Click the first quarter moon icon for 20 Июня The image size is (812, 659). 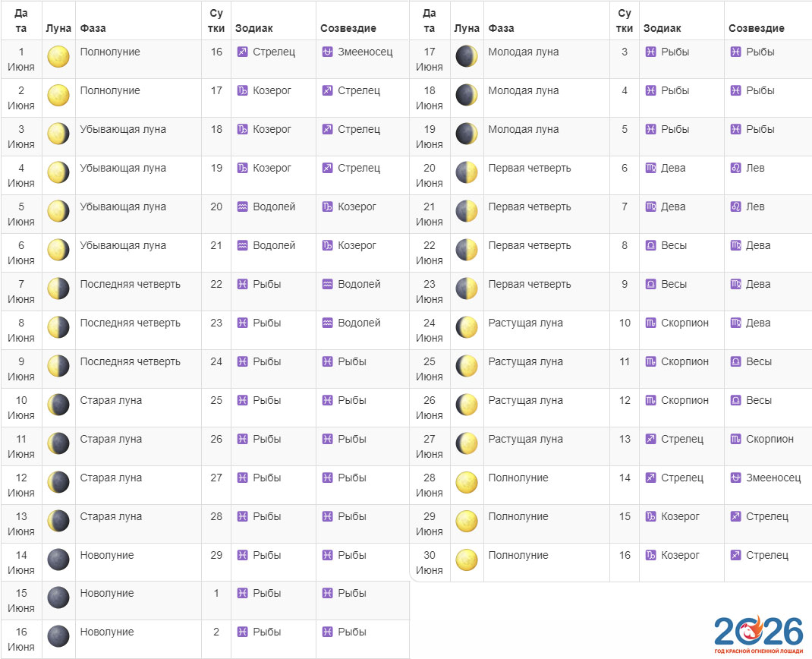pyautogui.click(x=466, y=172)
